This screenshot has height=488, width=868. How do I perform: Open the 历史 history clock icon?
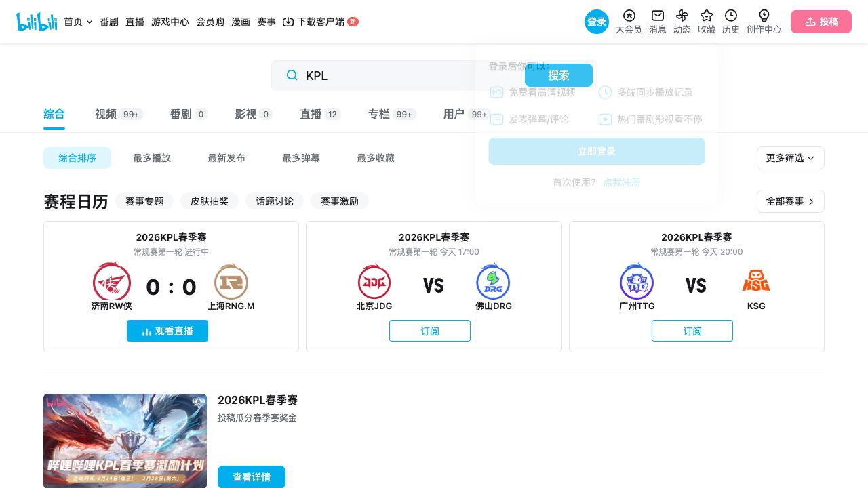pyautogui.click(x=731, y=16)
